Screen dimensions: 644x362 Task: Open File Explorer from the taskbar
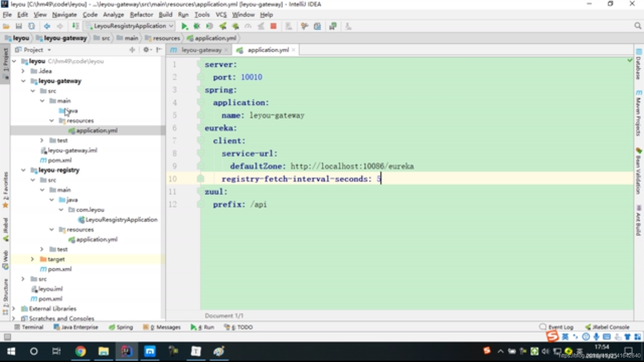[x=103, y=351]
